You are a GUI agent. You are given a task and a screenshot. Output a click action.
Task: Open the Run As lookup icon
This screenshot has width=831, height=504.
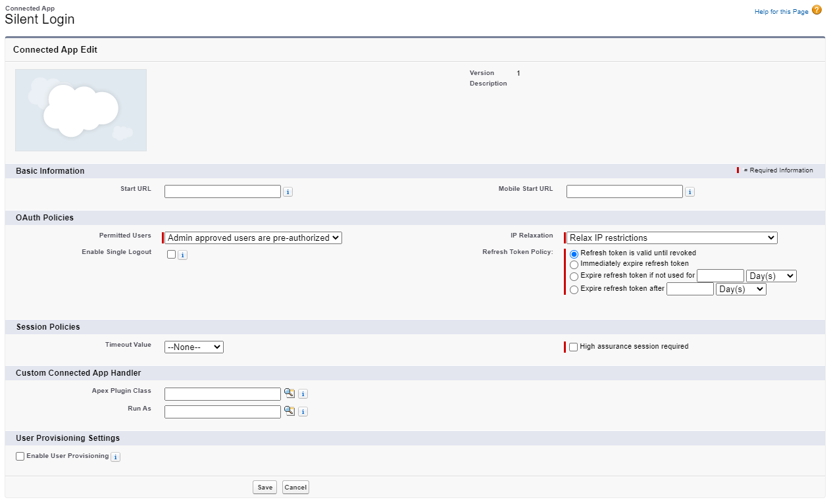click(289, 411)
